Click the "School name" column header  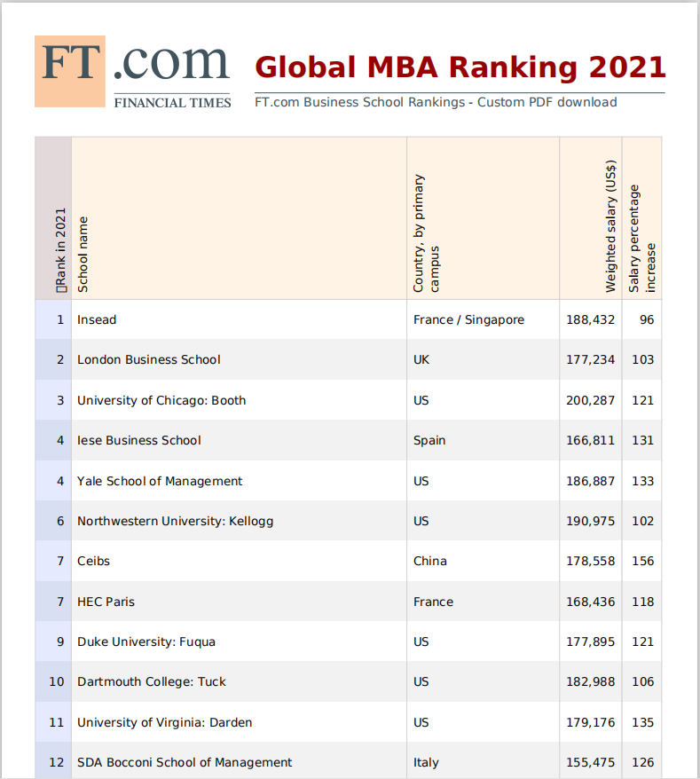pyautogui.click(x=83, y=254)
